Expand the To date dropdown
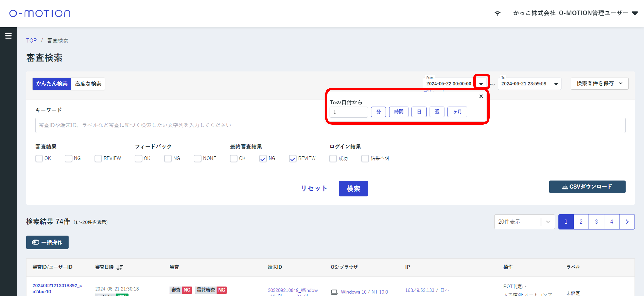This screenshot has width=644, height=296. pos(556,84)
